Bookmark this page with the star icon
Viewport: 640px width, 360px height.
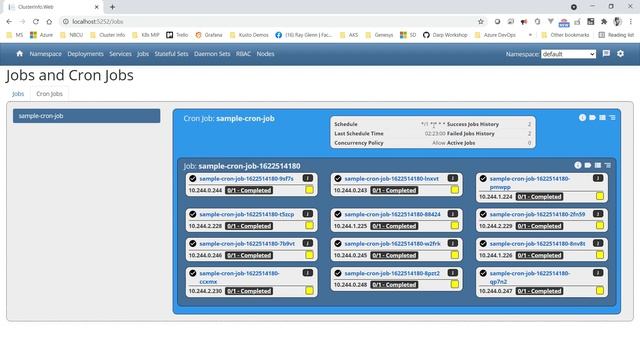[x=481, y=22]
